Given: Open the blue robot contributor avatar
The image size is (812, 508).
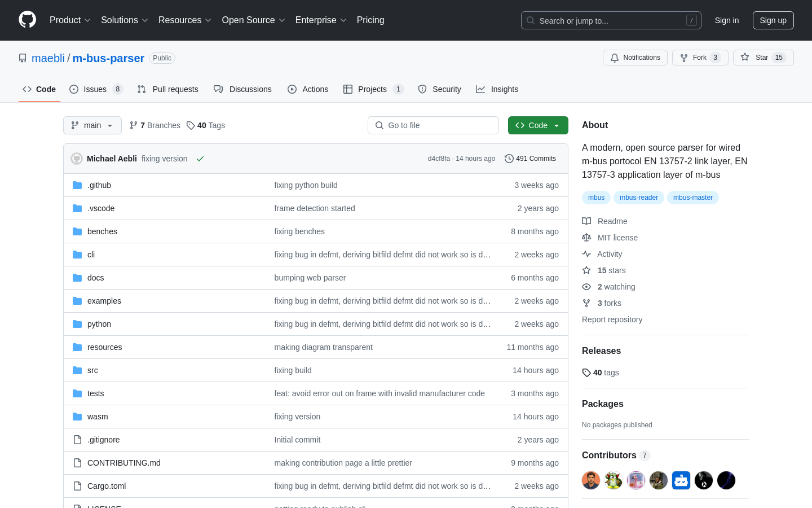Looking at the screenshot, I should coord(681,480).
